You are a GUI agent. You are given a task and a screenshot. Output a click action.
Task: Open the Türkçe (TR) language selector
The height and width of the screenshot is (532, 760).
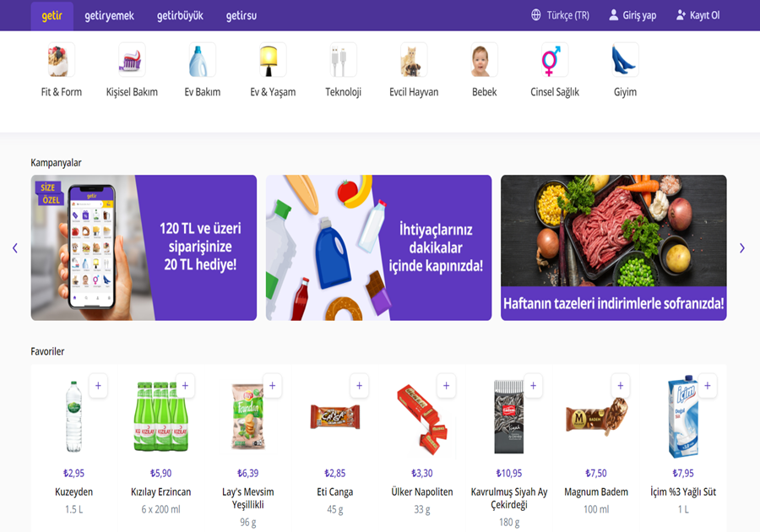561,15
